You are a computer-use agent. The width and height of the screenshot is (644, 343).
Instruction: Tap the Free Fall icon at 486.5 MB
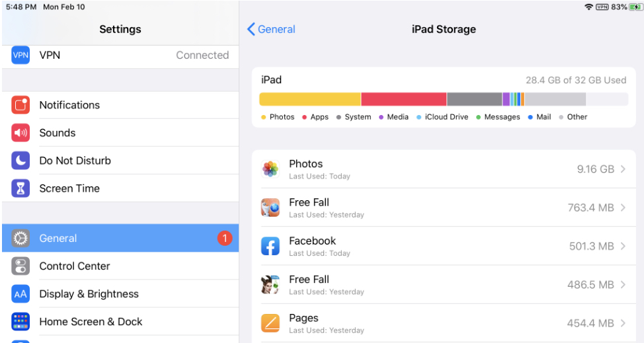270,285
